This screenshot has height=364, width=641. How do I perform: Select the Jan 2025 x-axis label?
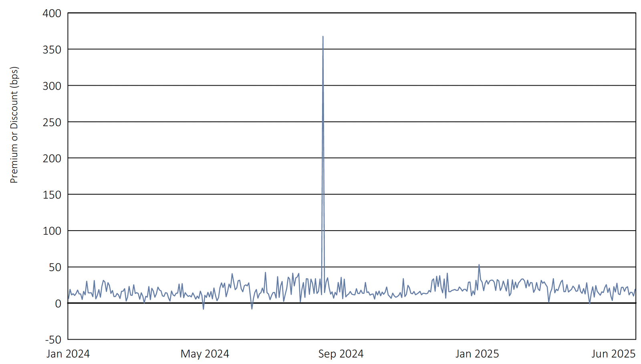(477, 354)
